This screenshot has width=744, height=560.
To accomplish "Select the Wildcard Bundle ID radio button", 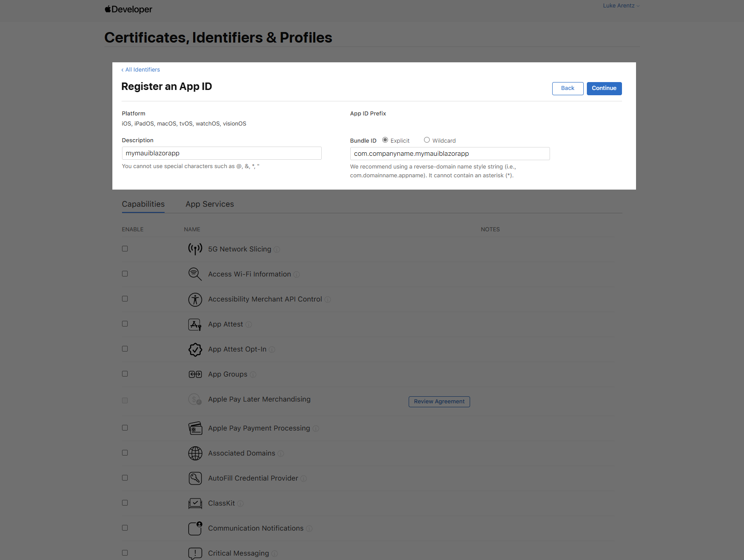I will 427,140.
